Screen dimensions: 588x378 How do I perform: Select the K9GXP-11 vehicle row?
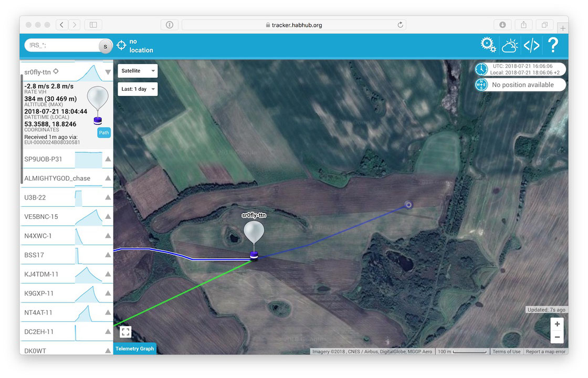[x=67, y=293]
